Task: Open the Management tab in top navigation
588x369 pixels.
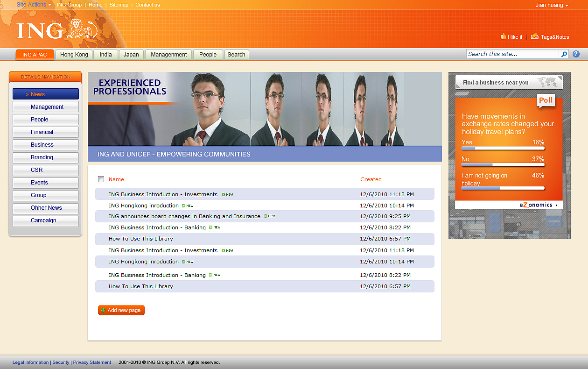Action: [169, 55]
